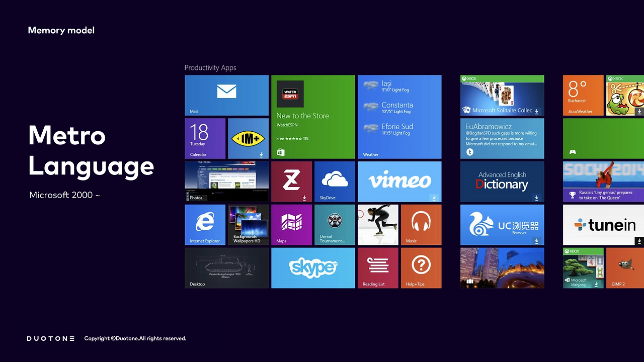Open the green Games controller tile
Image resolution: width=644 pixels, height=362 pixels.
(x=603, y=139)
